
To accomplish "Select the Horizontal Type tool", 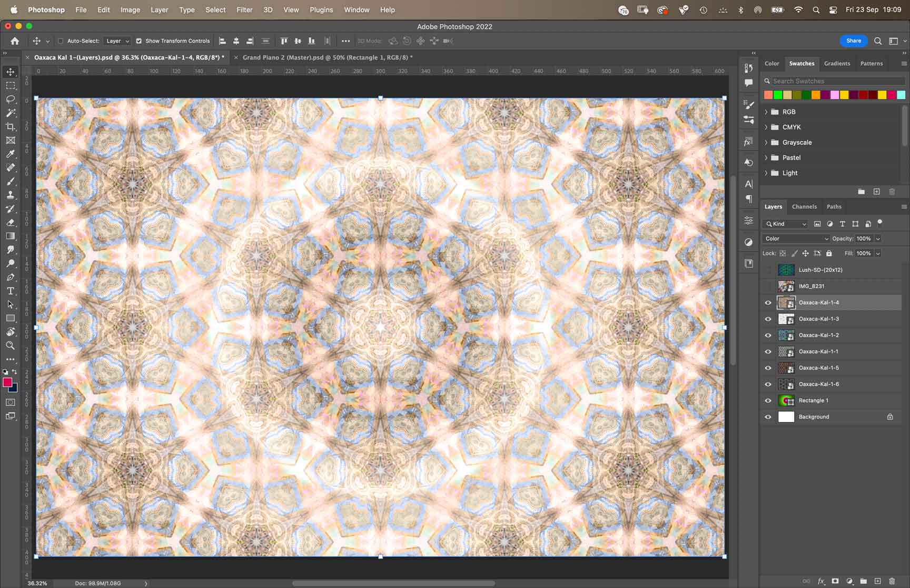I will 11,291.
